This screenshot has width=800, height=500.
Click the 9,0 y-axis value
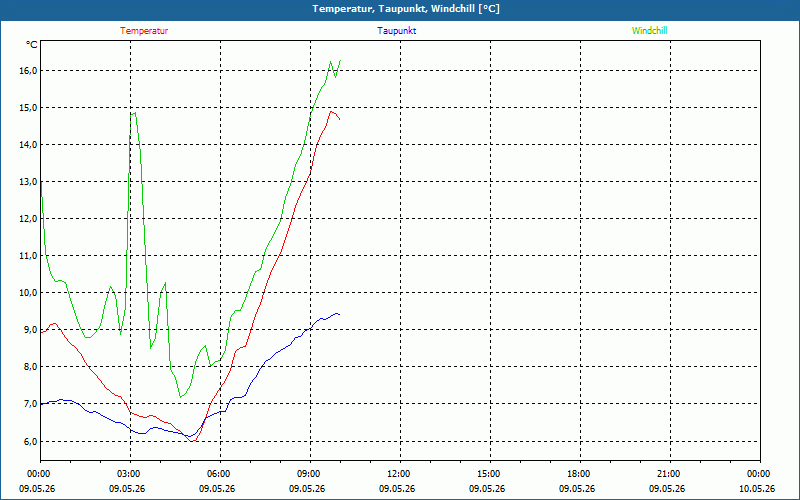pos(31,330)
